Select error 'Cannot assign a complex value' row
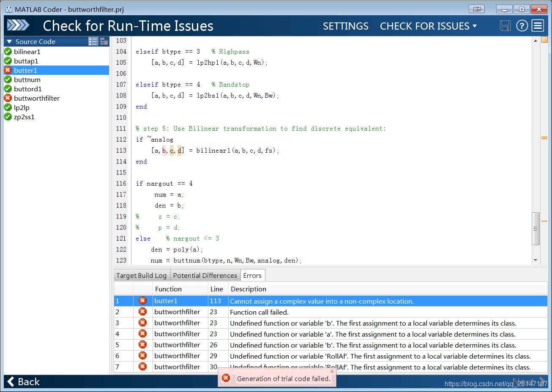Image resolution: width=552 pixels, height=392 pixels. (331, 301)
